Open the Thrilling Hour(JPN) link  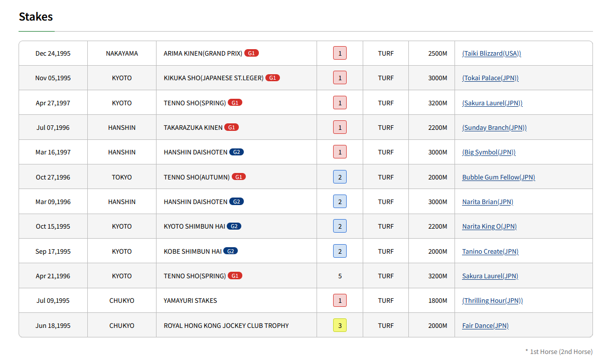[492, 300]
